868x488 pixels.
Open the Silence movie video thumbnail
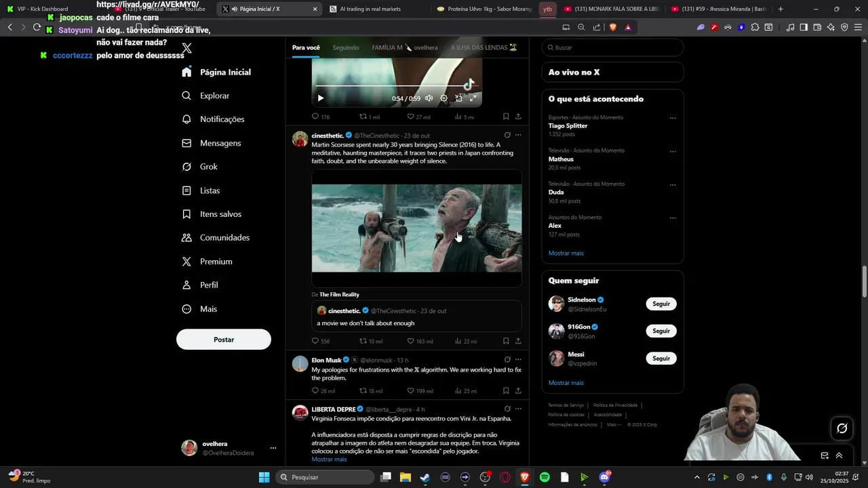tap(416, 228)
